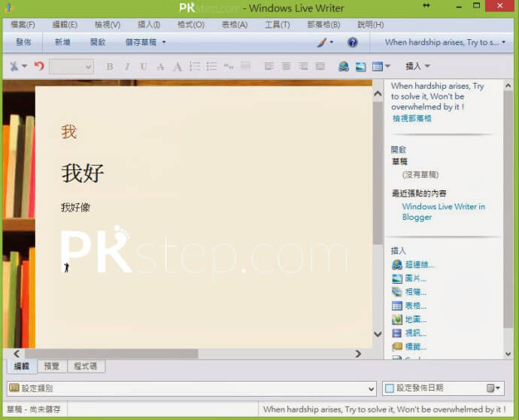Click the 開啟 open button in toolbar
Viewport: 519px width, 420px height.
tap(98, 42)
